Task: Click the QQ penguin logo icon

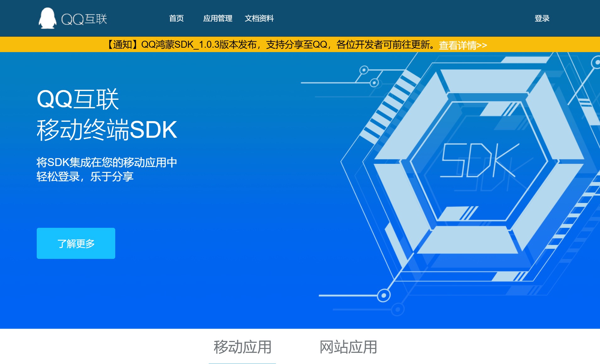Action: (47, 18)
